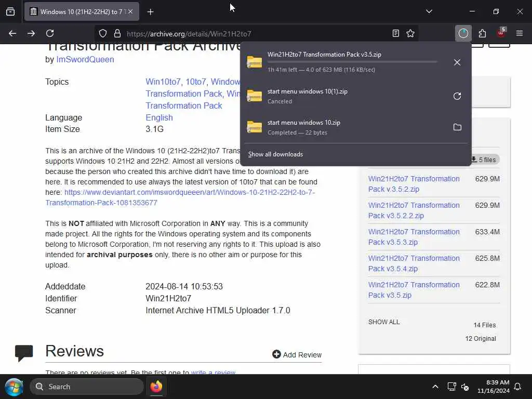This screenshot has width=532, height=399.
Task: Reload the current page
Action: click(50, 34)
